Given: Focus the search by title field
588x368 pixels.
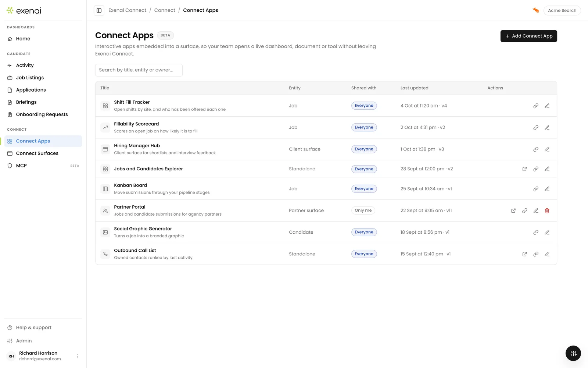Looking at the screenshot, I should point(139,70).
